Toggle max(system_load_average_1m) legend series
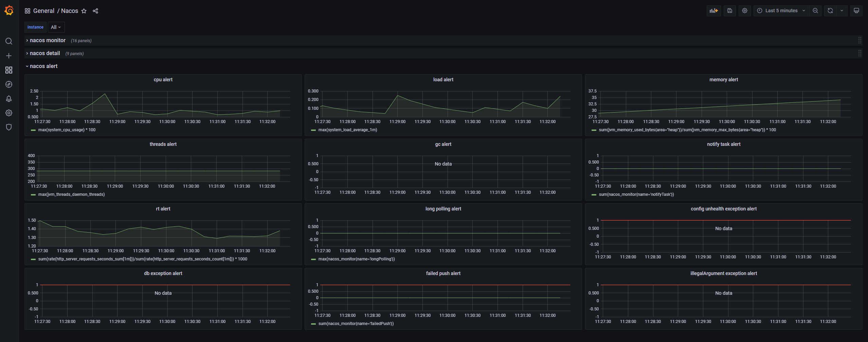This screenshot has height=342, width=868. (x=347, y=130)
